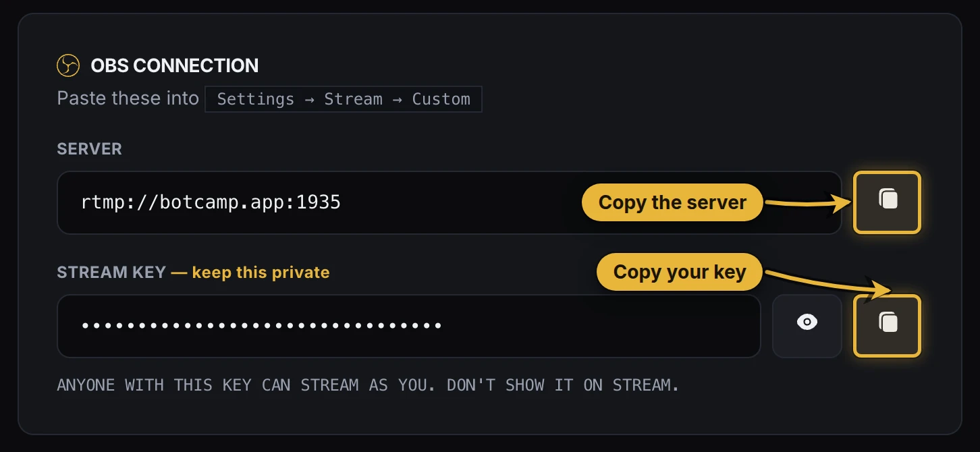The height and width of the screenshot is (452, 980).
Task: Click the "Copy the server" callout bubble
Action: (672, 202)
